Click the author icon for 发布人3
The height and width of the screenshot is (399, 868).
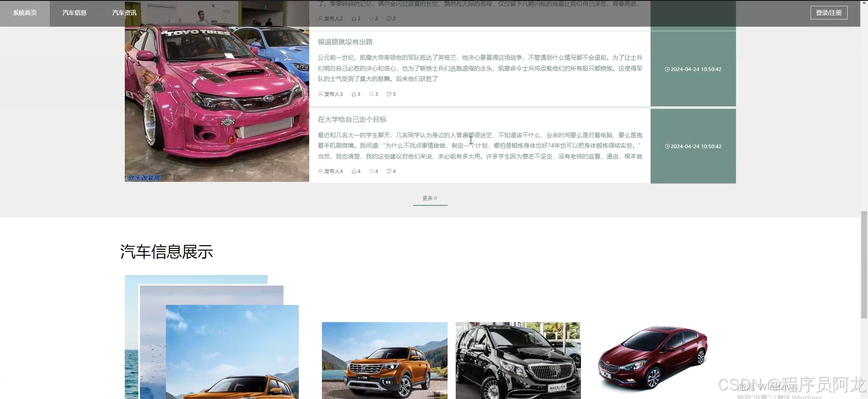click(321, 94)
